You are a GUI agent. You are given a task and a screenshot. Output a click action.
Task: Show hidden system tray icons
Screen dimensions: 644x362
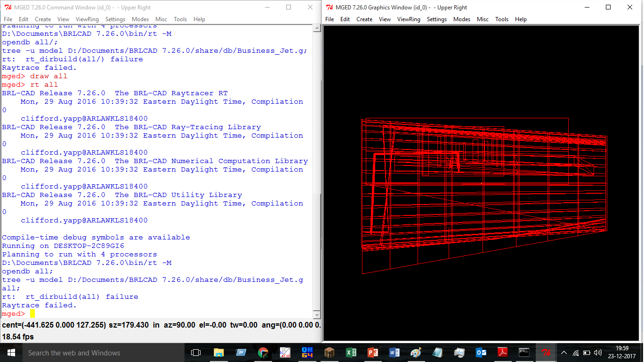click(x=564, y=353)
